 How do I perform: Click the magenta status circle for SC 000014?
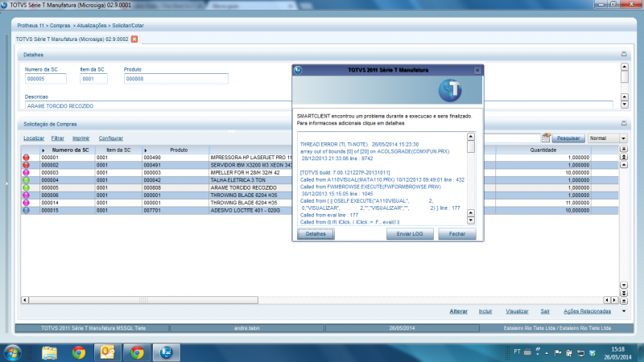point(26,203)
